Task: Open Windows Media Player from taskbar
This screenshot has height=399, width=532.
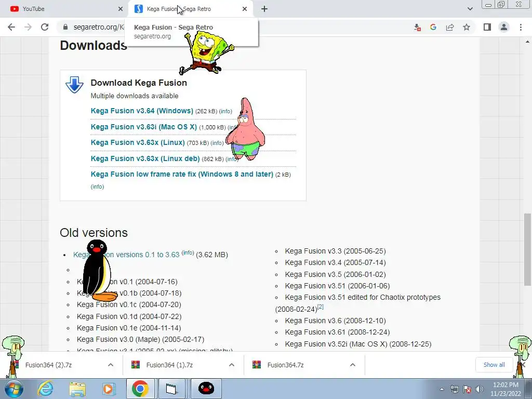Action: (x=109, y=389)
